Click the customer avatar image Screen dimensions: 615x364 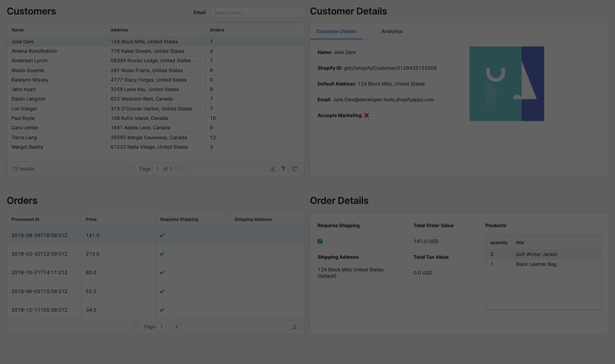tap(507, 83)
